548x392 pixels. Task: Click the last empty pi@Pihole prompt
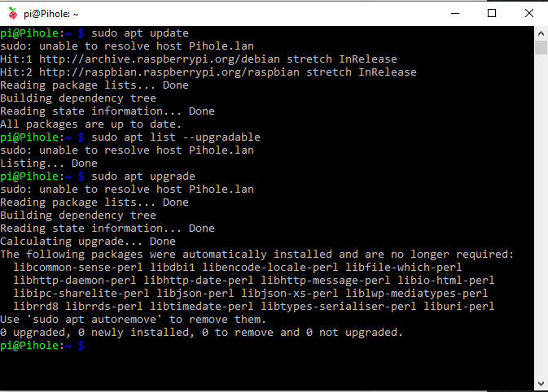pyautogui.click(x=42, y=346)
